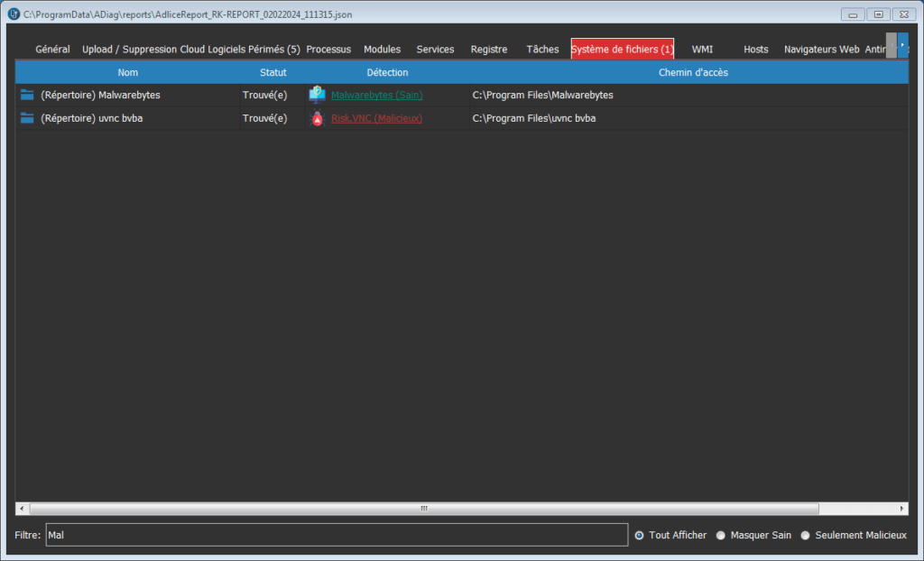Screen dimensions: 924x561
Task: Click the Malwarebytes safe detection icon
Action: tap(317, 95)
